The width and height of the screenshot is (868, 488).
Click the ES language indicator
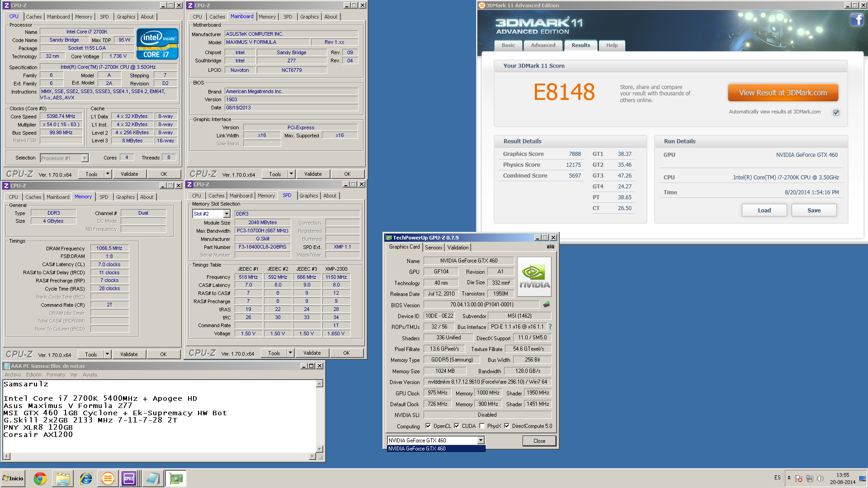point(777,478)
